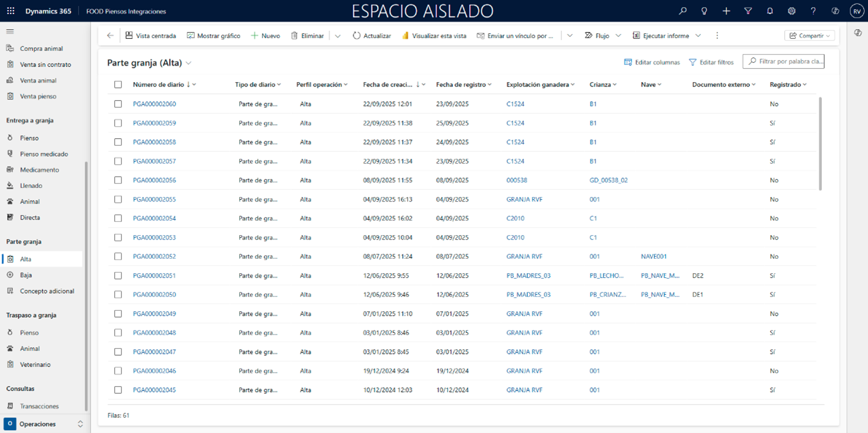Image resolution: width=868 pixels, height=433 pixels.
Task: Collapse the sidebar with hamburger icon
Action: point(10,31)
